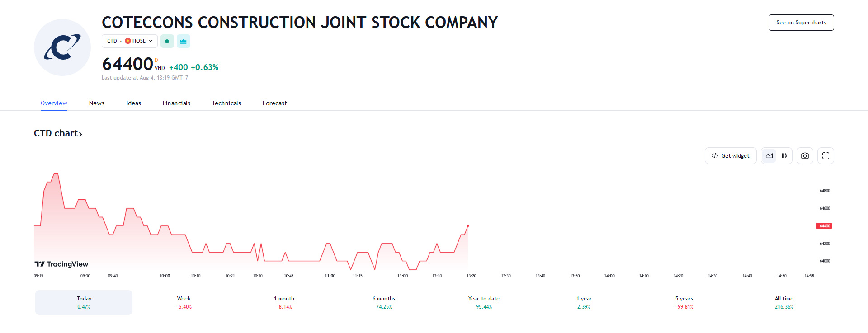This screenshot has height=333, width=868.
Task: Click the See on Supercharts button
Action: (801, 23)
